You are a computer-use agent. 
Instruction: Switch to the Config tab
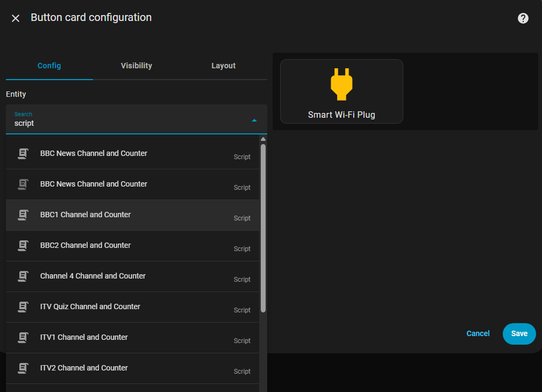coord(49,66)
